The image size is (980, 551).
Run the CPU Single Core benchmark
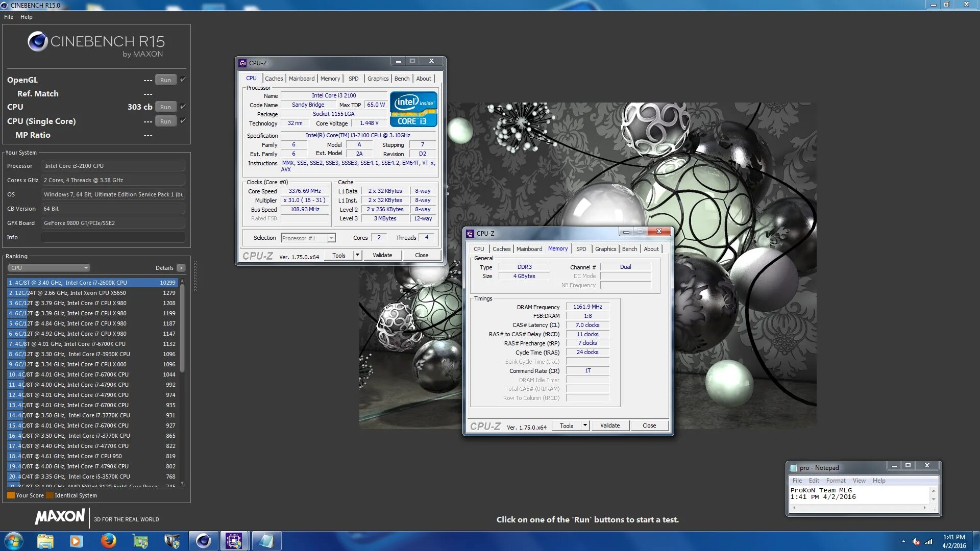[165, 121]
